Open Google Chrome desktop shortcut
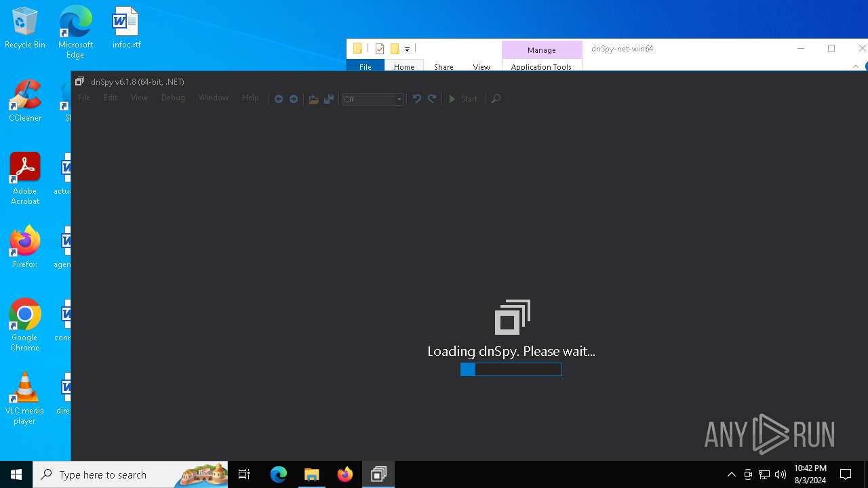Viewport: 868px width, 488px height. pos(25,325)
